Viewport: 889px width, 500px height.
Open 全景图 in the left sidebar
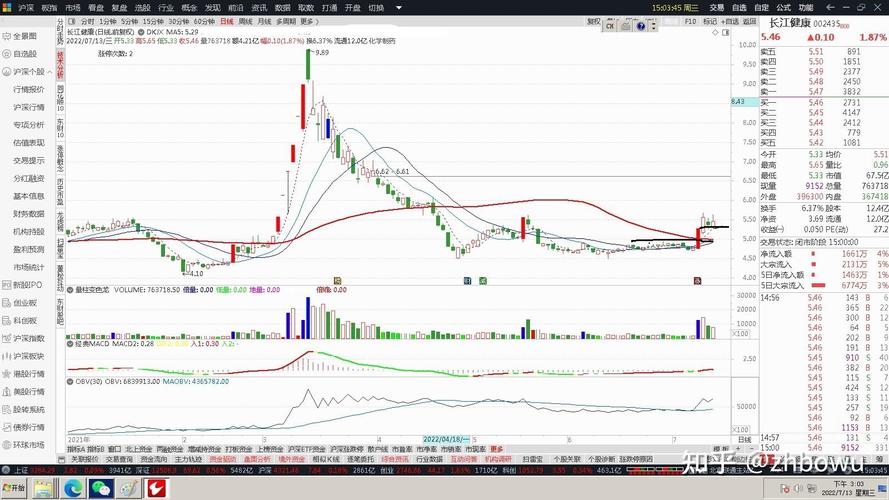(24, 36)
